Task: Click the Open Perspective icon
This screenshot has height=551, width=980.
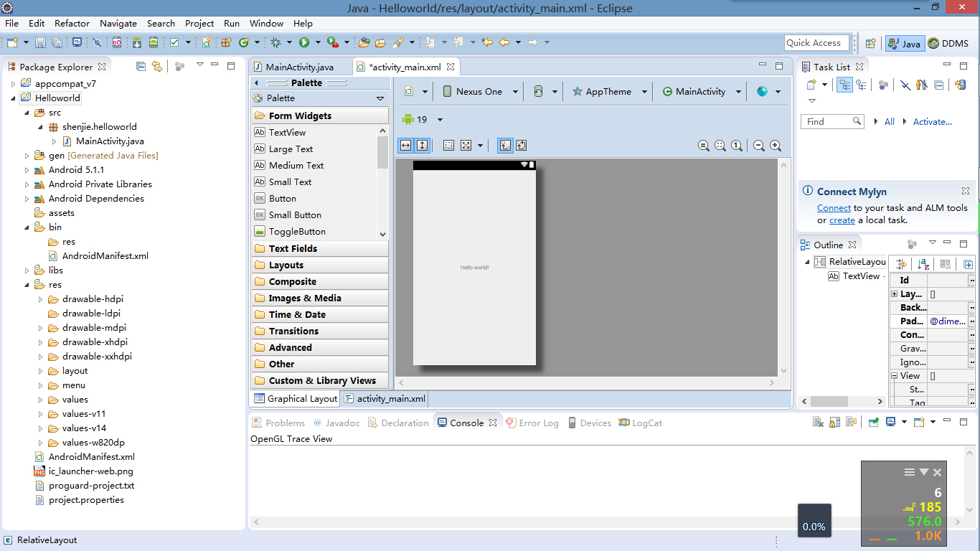Action: (x=870, y=43)
